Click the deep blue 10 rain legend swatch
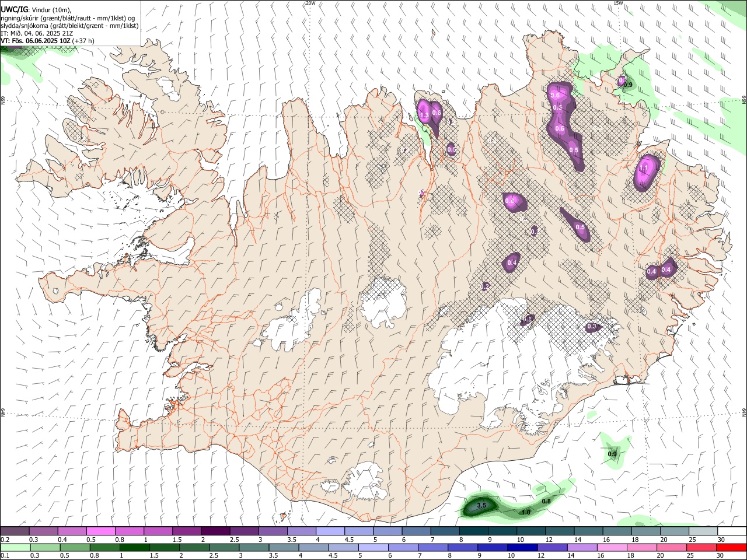 pos(522,548)
